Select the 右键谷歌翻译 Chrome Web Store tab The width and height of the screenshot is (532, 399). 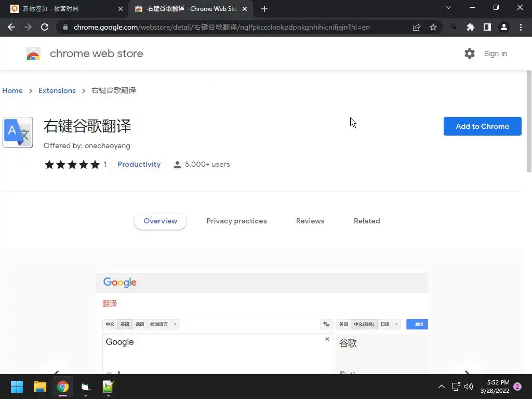click(x=191, y=9)
